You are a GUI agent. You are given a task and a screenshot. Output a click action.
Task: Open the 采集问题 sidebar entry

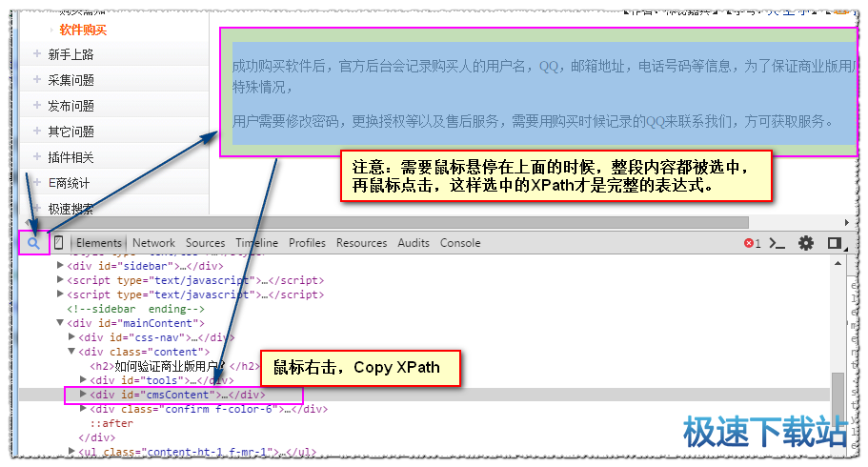click(71, 80)
